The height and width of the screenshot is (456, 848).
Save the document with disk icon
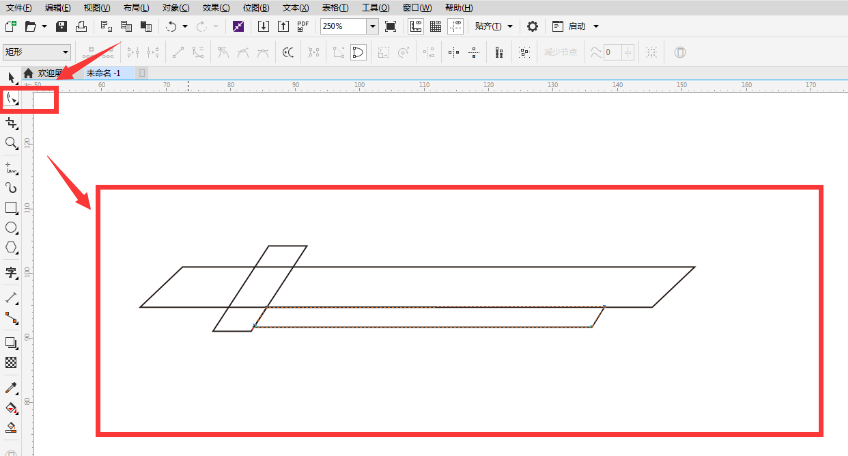[61, 26]
